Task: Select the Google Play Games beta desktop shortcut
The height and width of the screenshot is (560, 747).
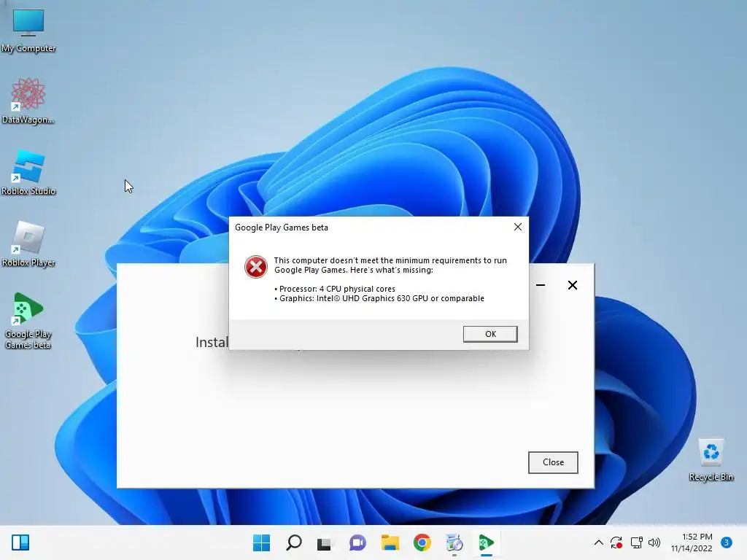Action: 28,321
